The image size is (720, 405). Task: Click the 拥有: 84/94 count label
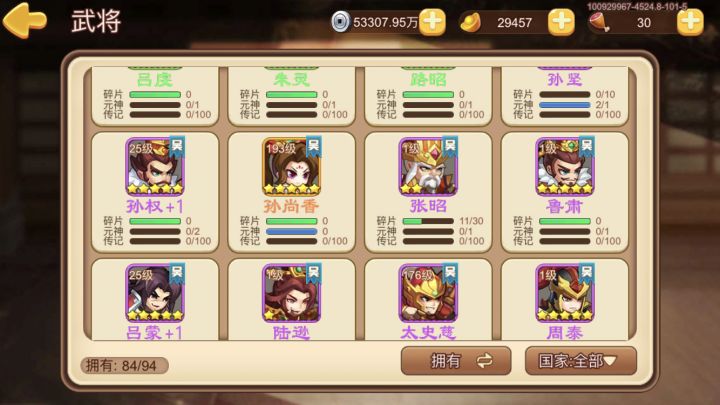124,366
